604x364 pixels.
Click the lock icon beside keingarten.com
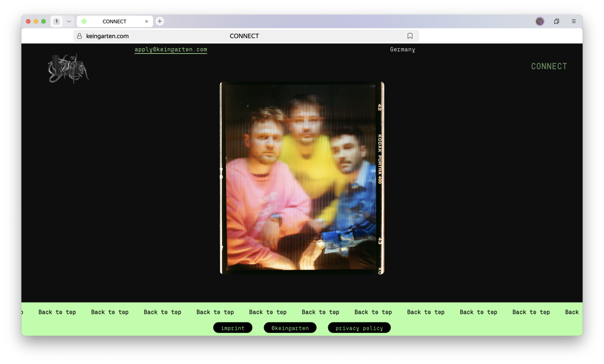[x=79, y=36]
